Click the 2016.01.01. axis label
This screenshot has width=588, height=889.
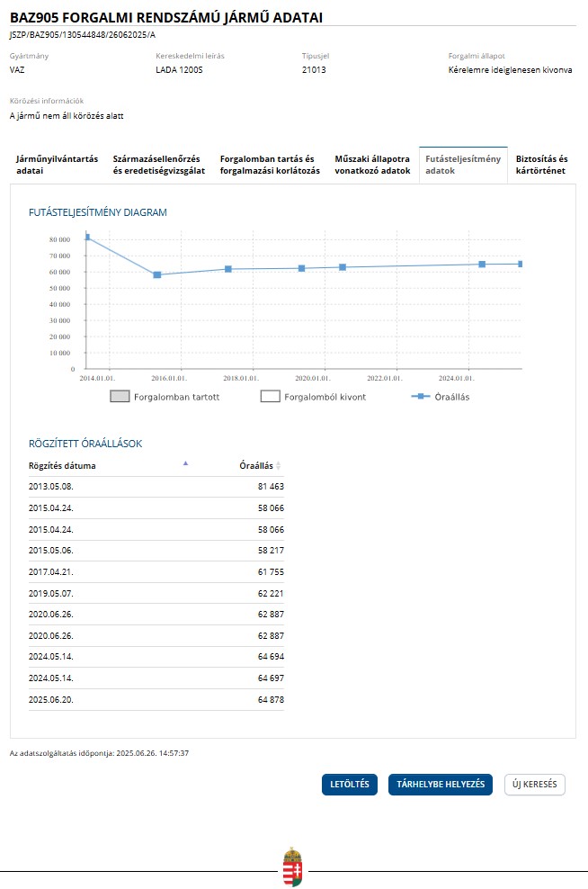169,378
